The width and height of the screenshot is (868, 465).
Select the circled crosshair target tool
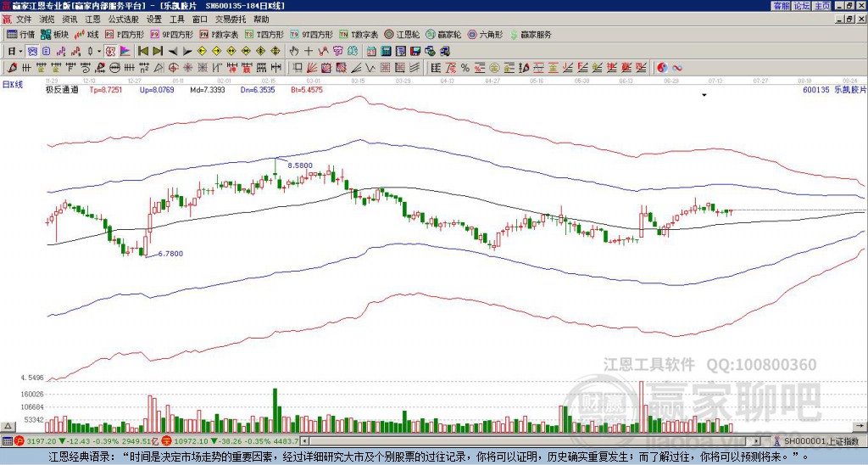[173, 68]
